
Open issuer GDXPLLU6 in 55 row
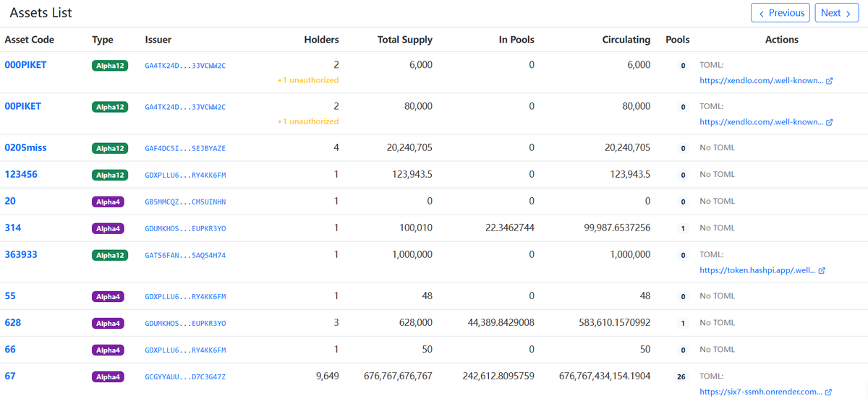click(x=185, y=296)
